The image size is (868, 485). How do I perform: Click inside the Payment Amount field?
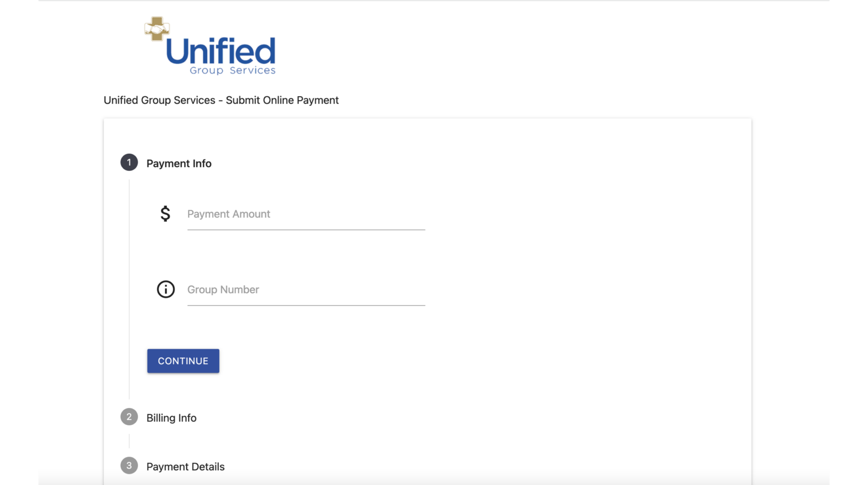click(x=305, y=214)
